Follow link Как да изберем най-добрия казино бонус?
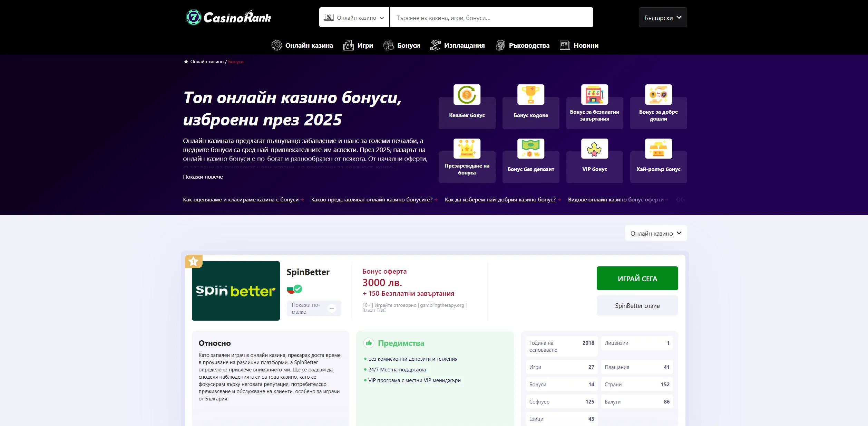The image size is (868, 426). pos(500,200)
